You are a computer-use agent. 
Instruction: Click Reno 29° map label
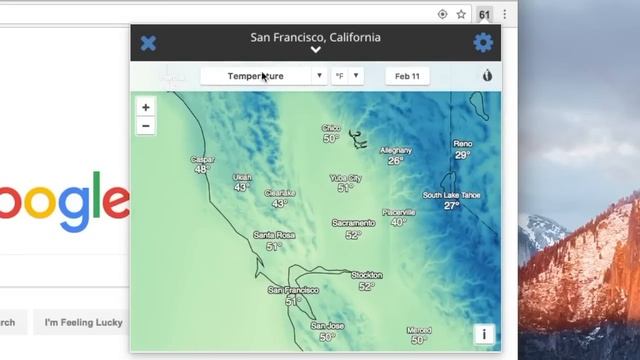click(462, 149)
